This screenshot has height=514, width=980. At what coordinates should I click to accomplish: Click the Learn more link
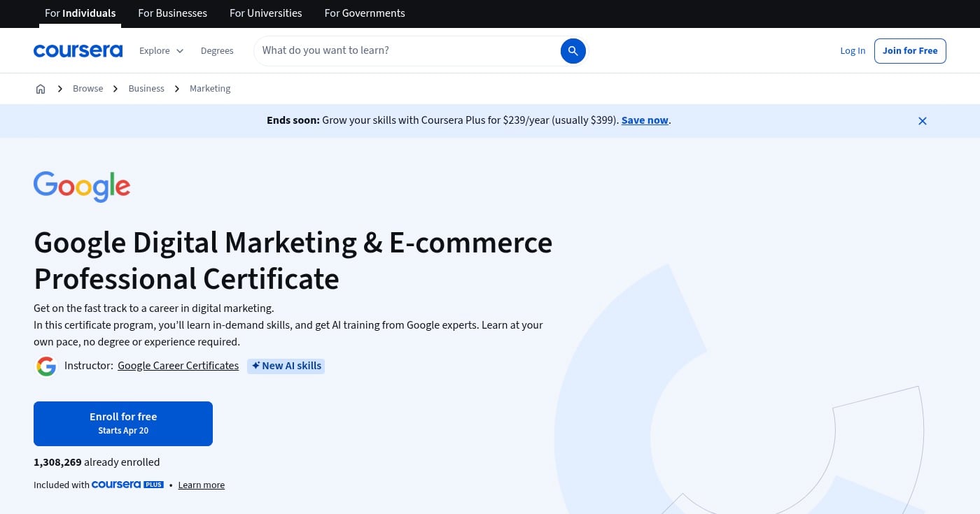point(202,485)
